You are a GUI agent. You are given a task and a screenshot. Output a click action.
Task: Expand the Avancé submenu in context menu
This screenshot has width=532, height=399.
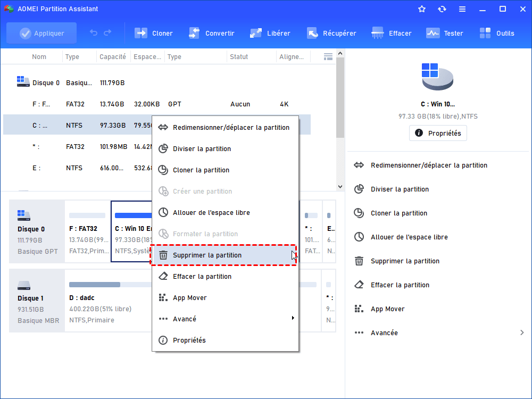point(225,319)
